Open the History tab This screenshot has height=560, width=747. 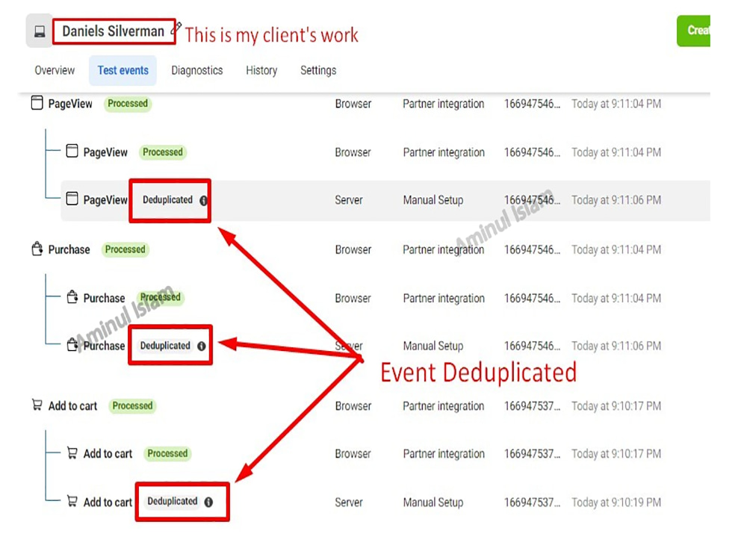[x=261, y=70]
